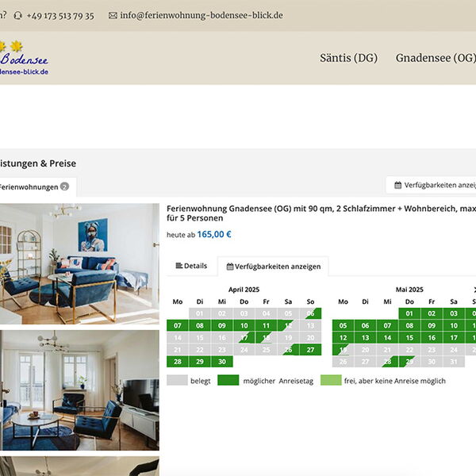Call the phone number +49 173 513 79 35
The image size is (476, 476).
point(59,16)
